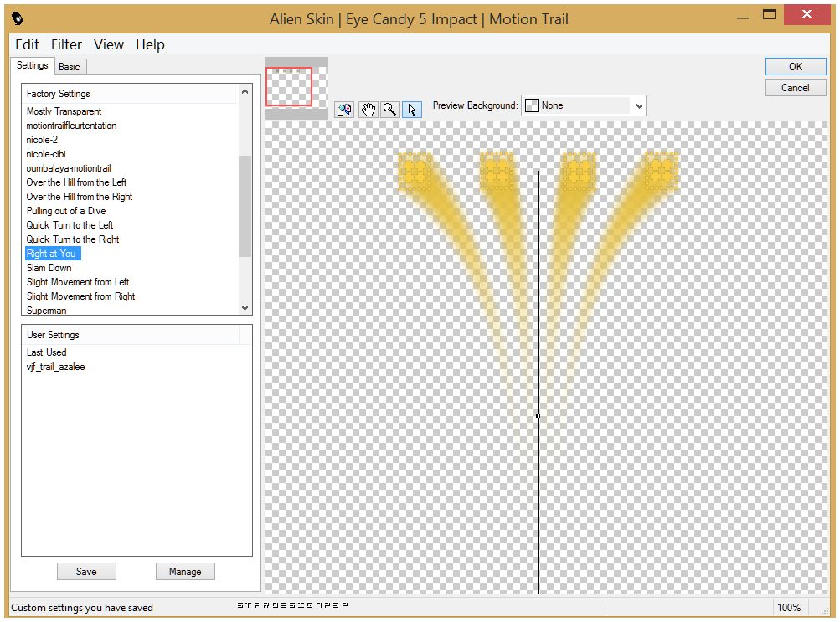The image size is (840, 622).
Task: Select the 'oumbalaya-motiontrail' preset
Action: point(69,168)
